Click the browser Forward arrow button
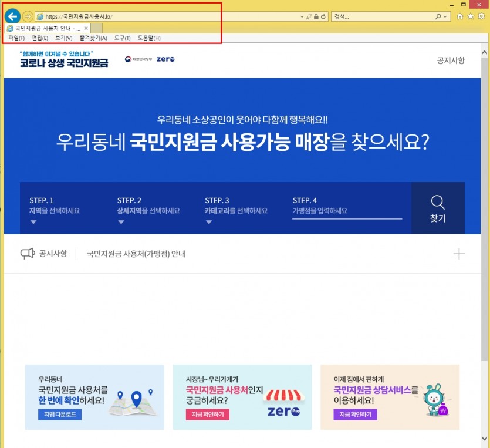The height and width of the screenshot is (448, 490). pos(27,16)
